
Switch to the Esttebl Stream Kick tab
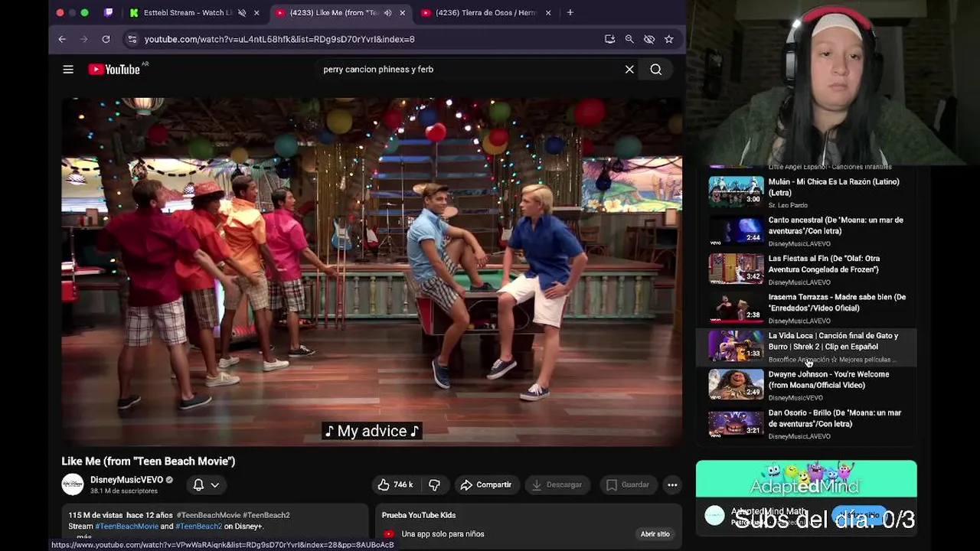pos(188,13)
